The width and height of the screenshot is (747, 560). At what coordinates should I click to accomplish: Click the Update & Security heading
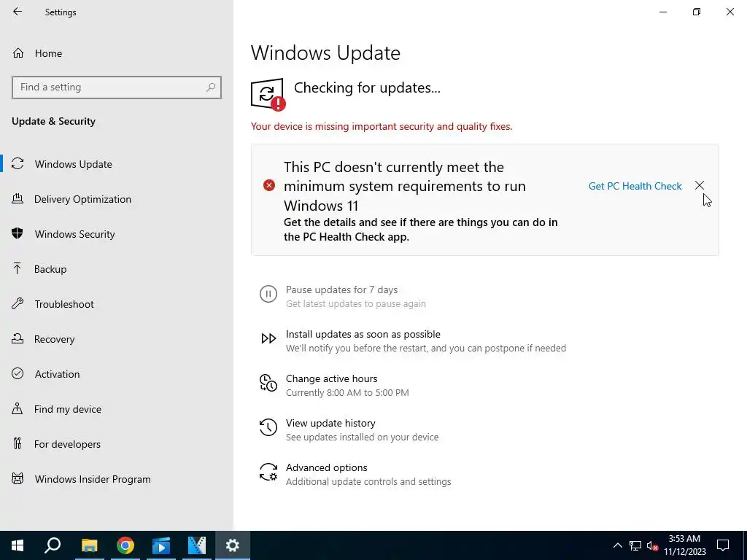pyautogui.click(x=53, y=121)
